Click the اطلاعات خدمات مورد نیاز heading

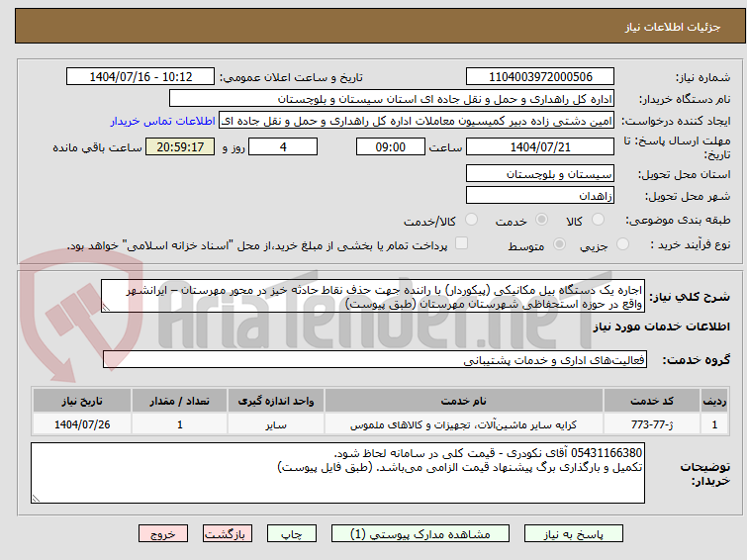pyautogui.click(x=661, y=327)
